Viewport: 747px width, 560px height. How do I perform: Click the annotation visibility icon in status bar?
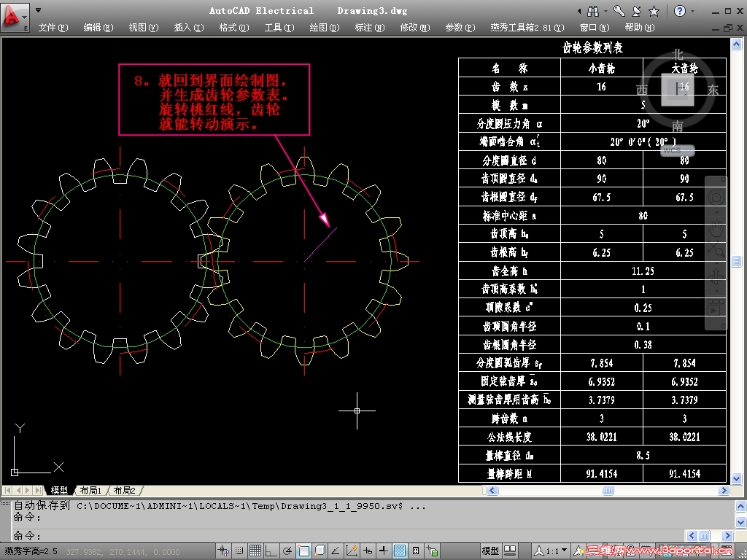[x=578, y=551]
